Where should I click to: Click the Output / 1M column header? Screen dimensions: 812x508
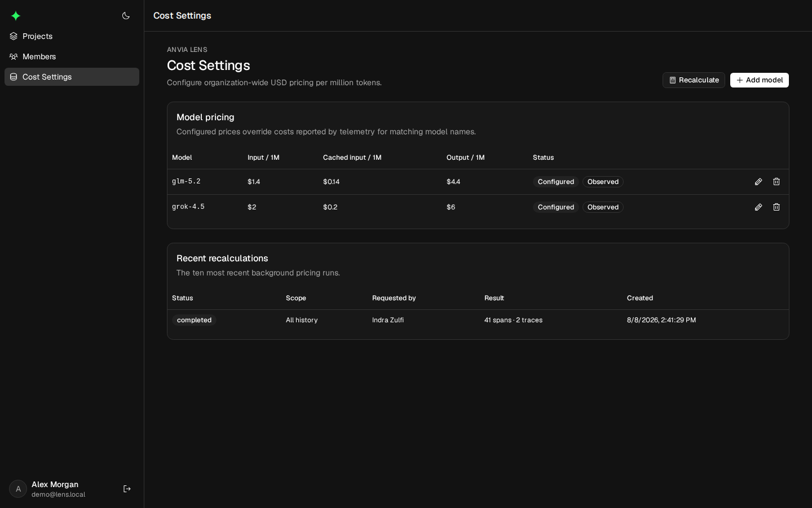(x=465, y=157)
